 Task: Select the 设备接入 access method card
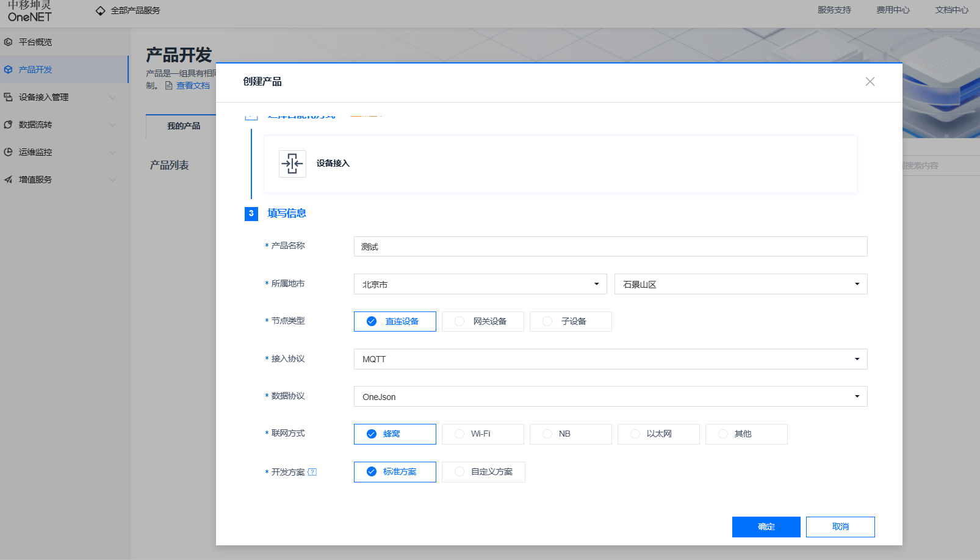click(333, 164)
